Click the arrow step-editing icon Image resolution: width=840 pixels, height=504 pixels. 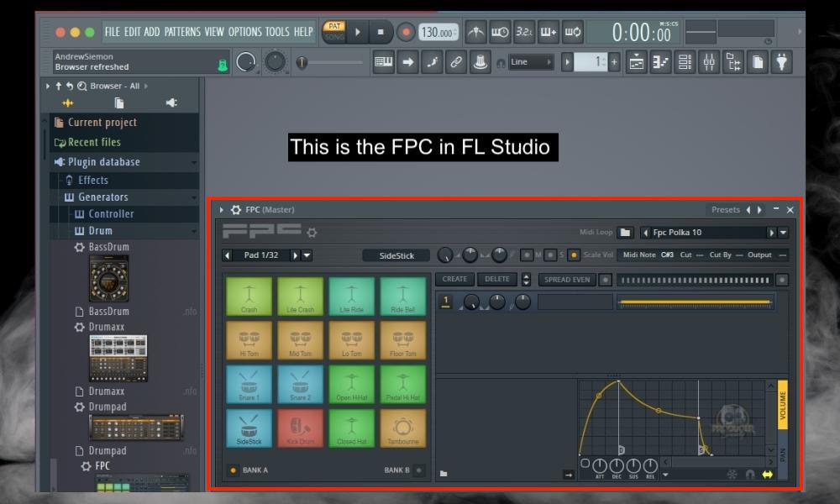tap(407, 62)
